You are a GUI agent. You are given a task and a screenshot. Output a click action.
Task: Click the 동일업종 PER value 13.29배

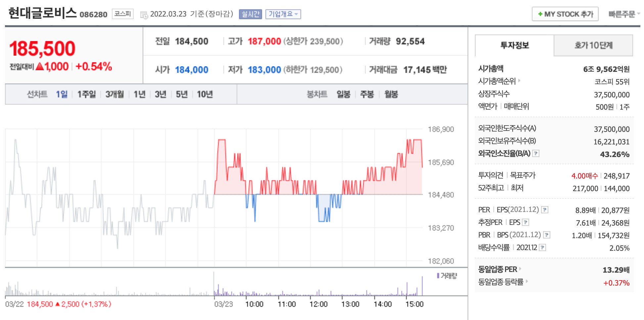coord(616,270)
